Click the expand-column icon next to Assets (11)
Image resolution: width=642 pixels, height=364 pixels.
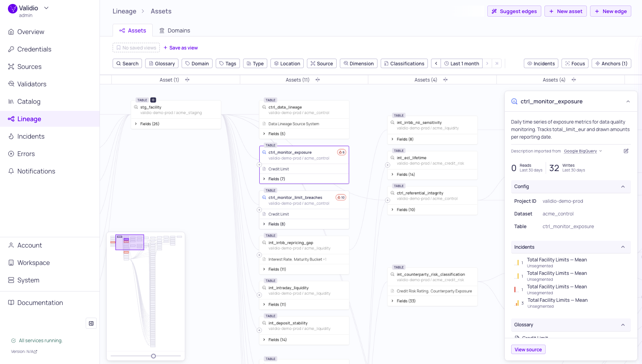click(318, 80)
